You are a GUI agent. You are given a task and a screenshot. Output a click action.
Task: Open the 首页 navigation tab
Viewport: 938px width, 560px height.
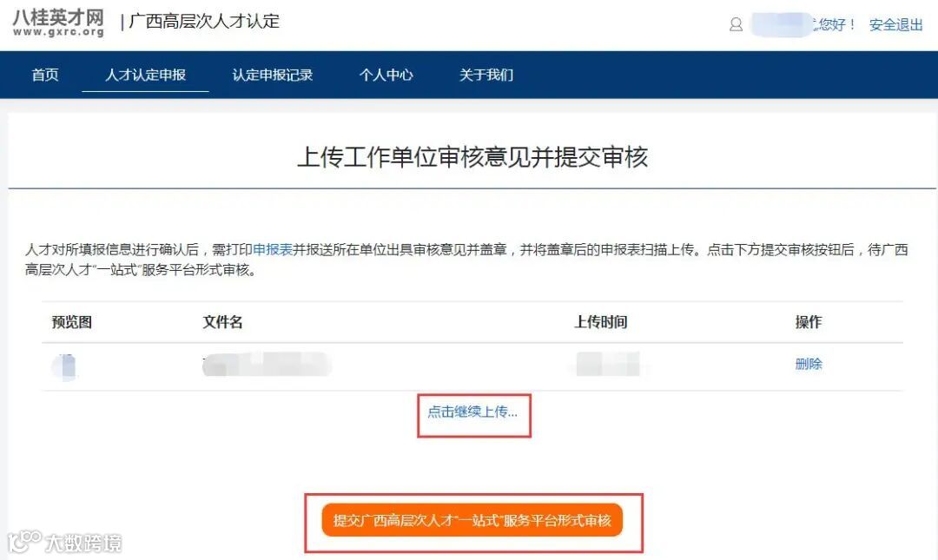(x=45, y=75)
